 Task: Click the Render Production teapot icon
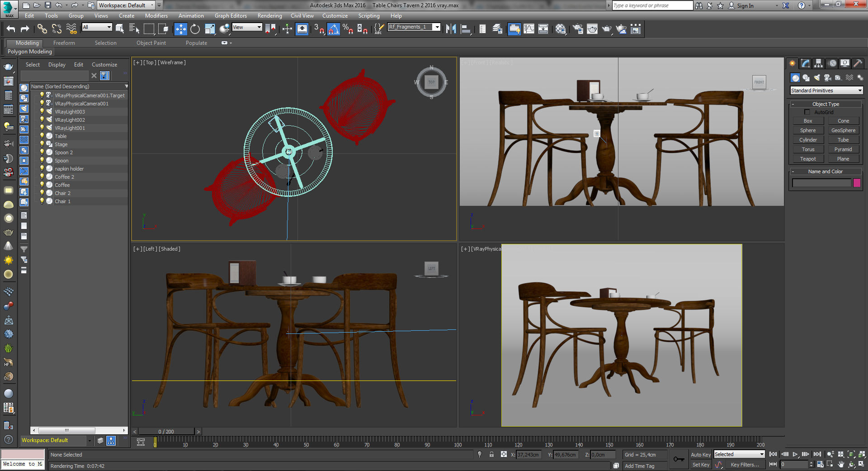click(607, 29)
